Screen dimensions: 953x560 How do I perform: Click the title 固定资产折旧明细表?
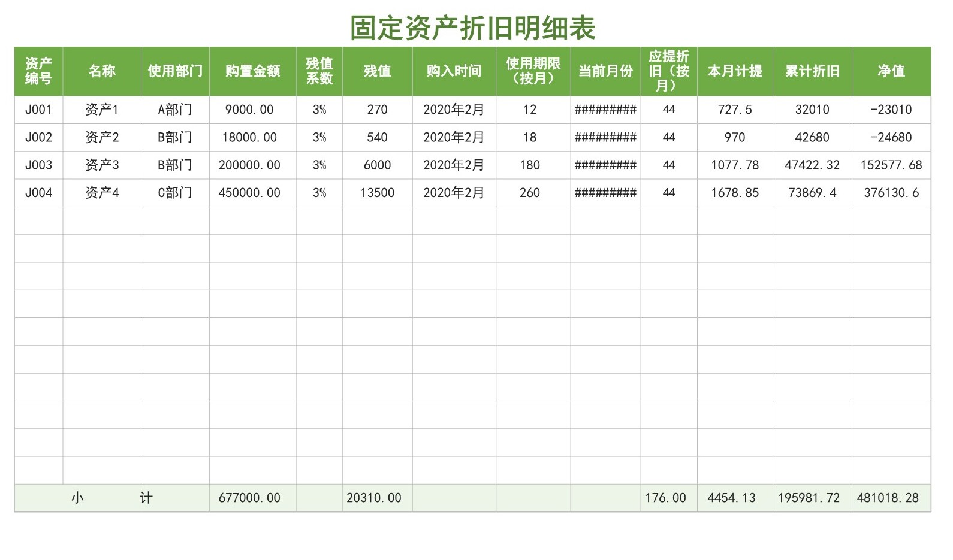472,28
